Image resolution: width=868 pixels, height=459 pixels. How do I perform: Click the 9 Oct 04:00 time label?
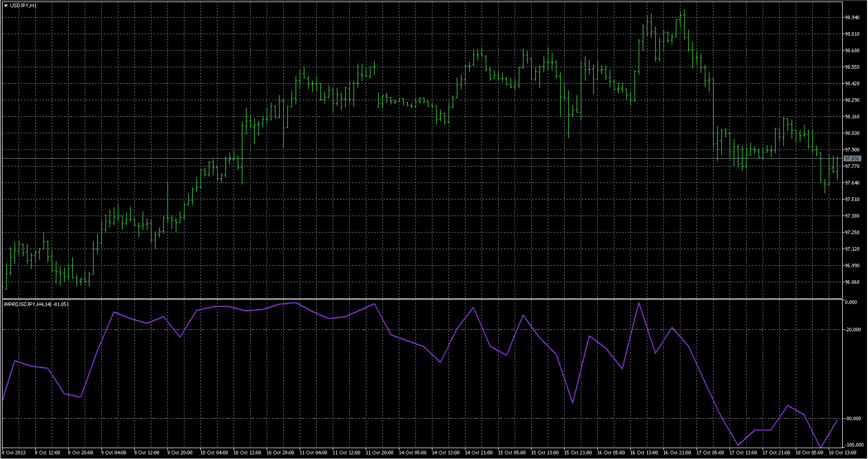pos(114,453)
